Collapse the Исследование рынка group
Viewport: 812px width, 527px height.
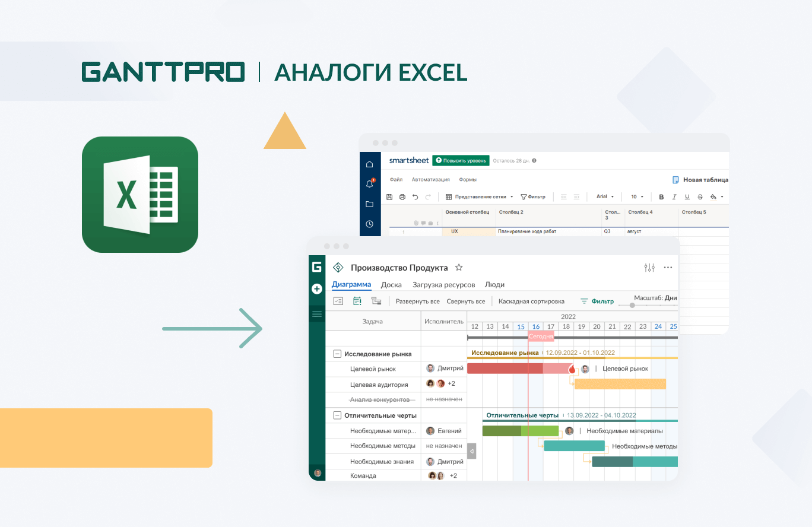(337, 354)
